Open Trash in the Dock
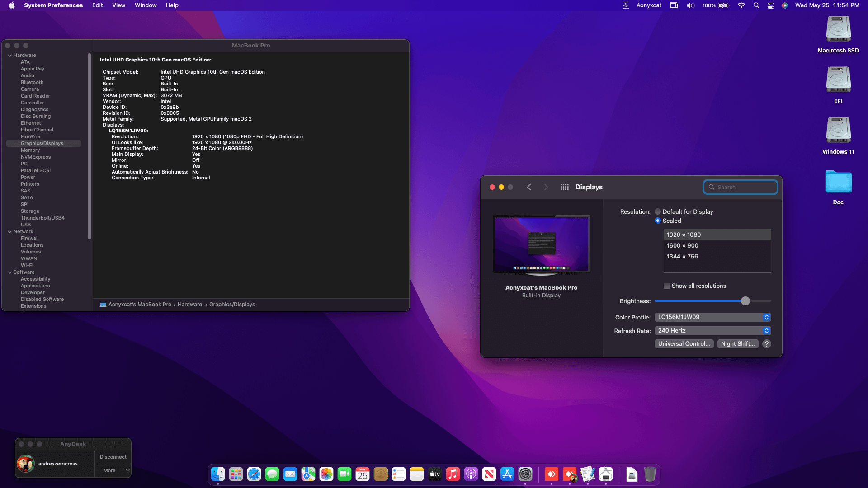The image size is (868, 488). (650, 474)
